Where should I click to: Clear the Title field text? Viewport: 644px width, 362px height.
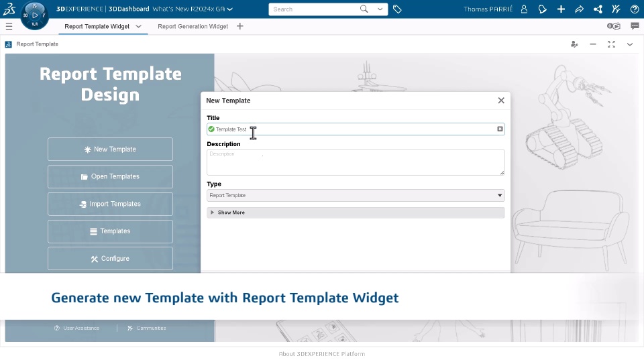[x=500, y=129]
